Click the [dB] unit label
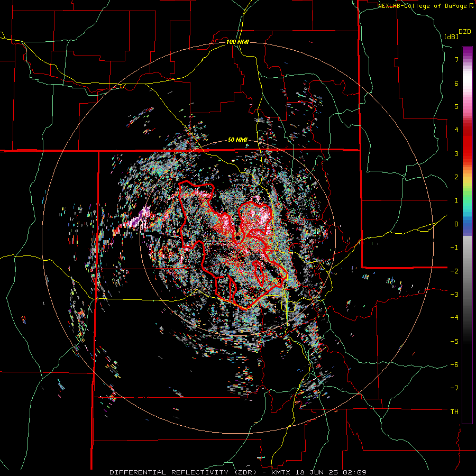The width and height of the screenshot is (476, 476). pyautogui.click(x=452, y=36)
